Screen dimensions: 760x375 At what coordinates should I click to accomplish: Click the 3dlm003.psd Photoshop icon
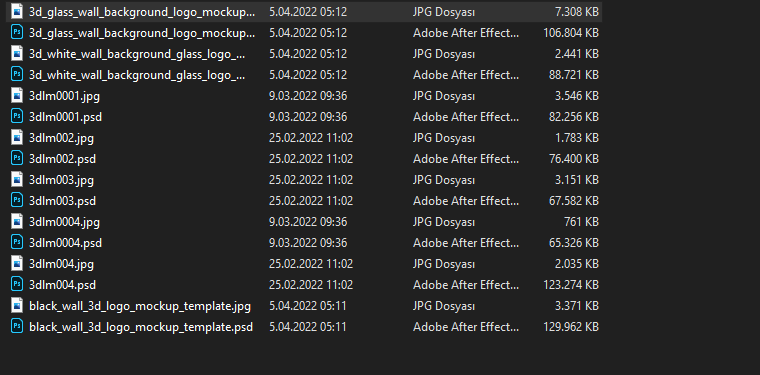point(17,200)
